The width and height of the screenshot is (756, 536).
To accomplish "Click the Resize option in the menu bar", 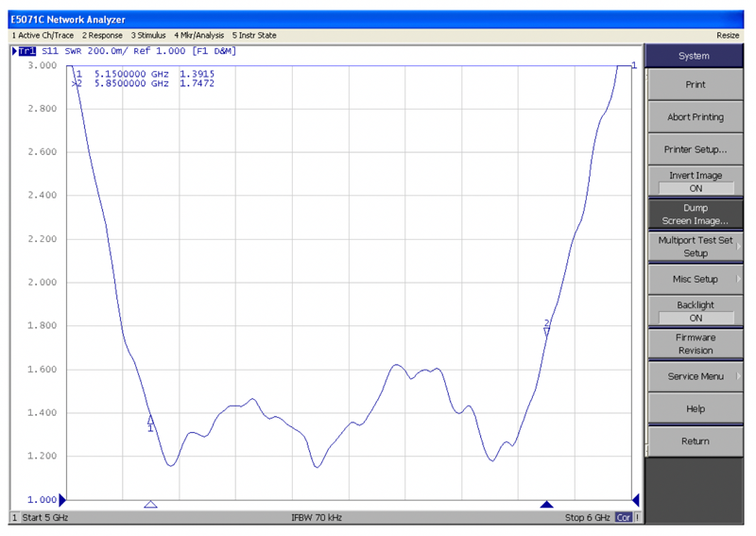I will [x=728, y=35].
